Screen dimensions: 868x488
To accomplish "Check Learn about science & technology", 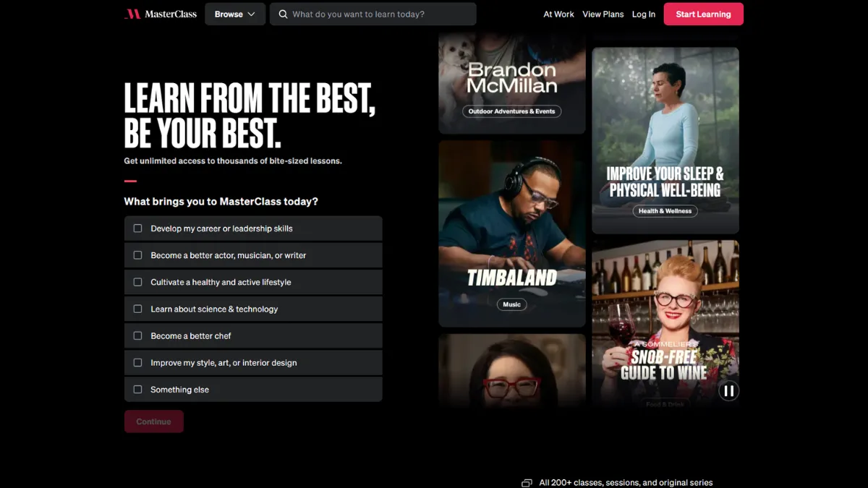I will pyautogui.click(x=137, y=309).
